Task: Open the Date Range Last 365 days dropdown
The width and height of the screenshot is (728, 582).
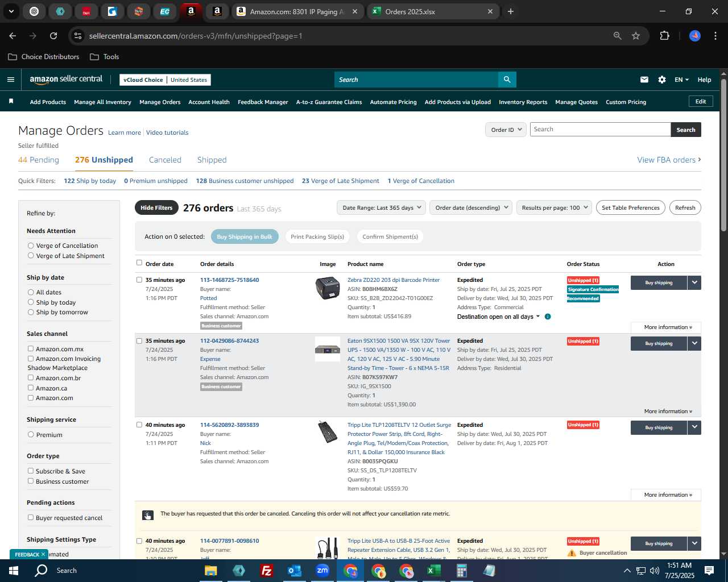Action: [382, 207]
